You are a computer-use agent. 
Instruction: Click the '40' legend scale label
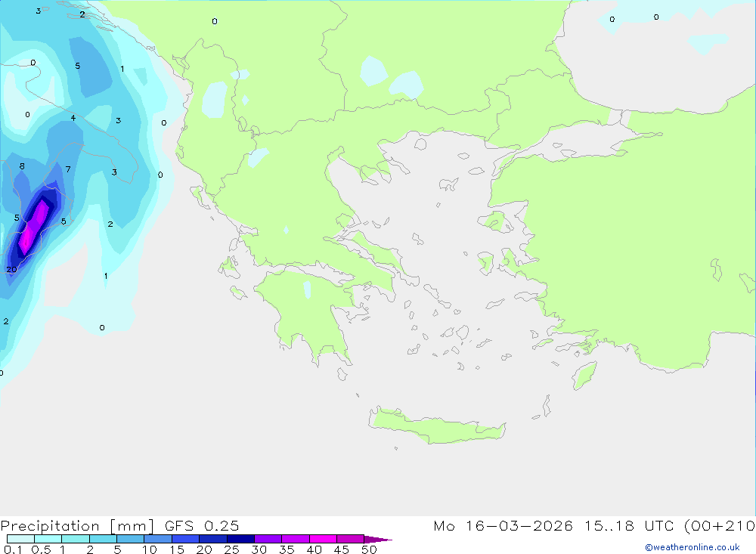coord(314,549)
